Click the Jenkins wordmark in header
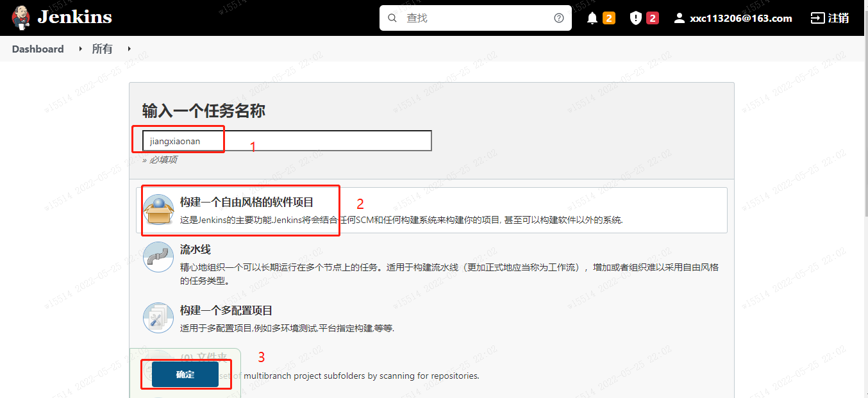The height and width of the screenshot is (398, 868). pos(74,17)
